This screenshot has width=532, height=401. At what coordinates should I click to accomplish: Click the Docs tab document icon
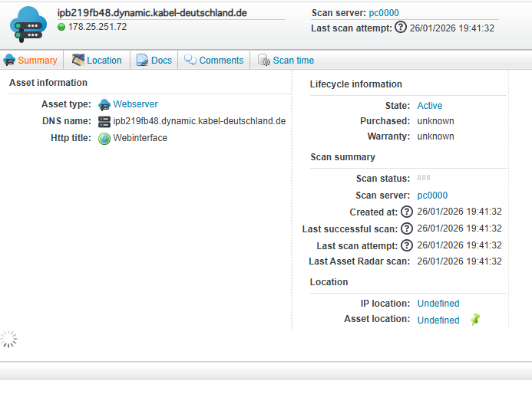(142, 61)
